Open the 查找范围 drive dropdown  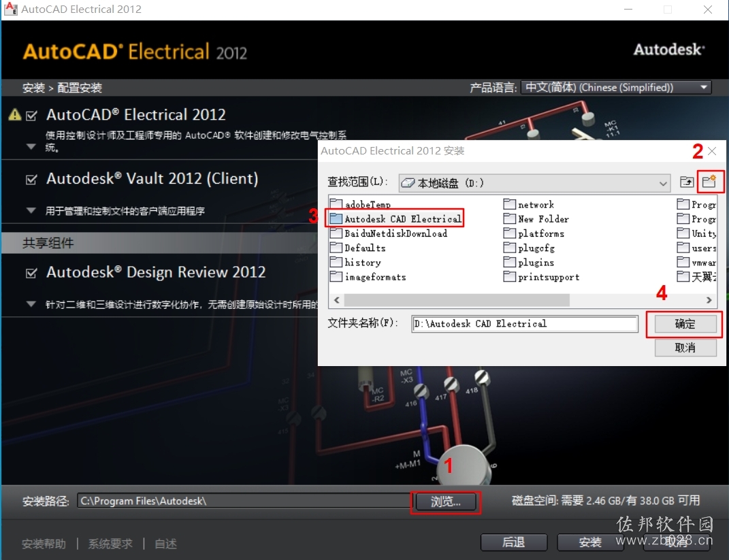coord(534,183)
